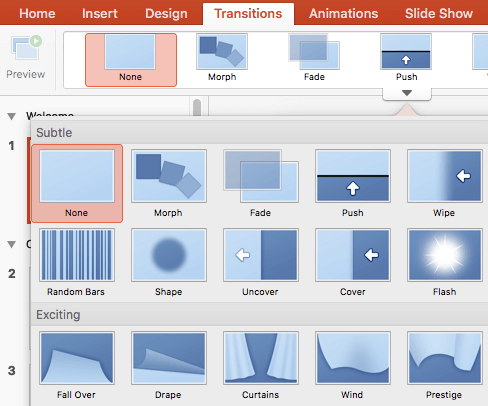
Task: Choose Morph in the Subtle gallery section
Action: pos(169,183)
